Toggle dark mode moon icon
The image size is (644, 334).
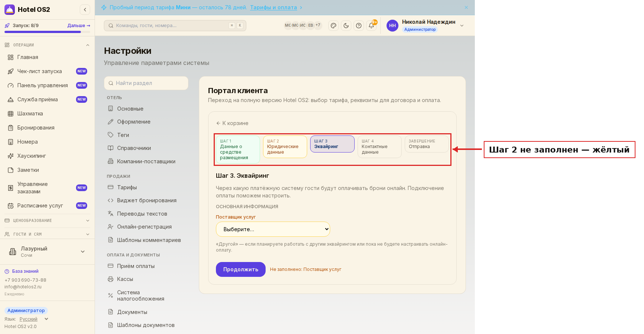tap(346, 26)
